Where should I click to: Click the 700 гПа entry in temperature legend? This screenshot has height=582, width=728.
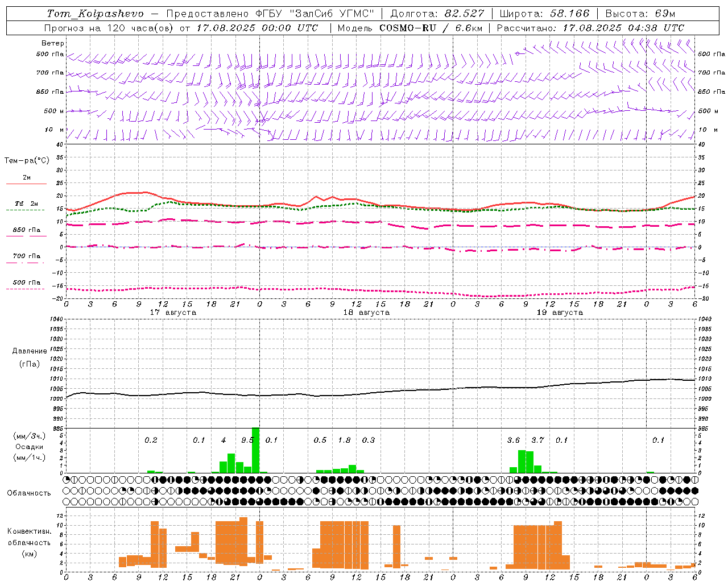[27, 256]
